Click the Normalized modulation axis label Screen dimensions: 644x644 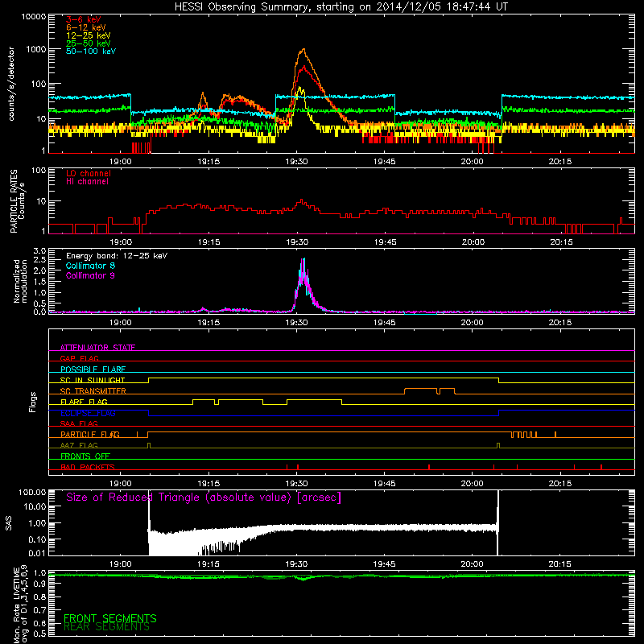pos(19,281)
